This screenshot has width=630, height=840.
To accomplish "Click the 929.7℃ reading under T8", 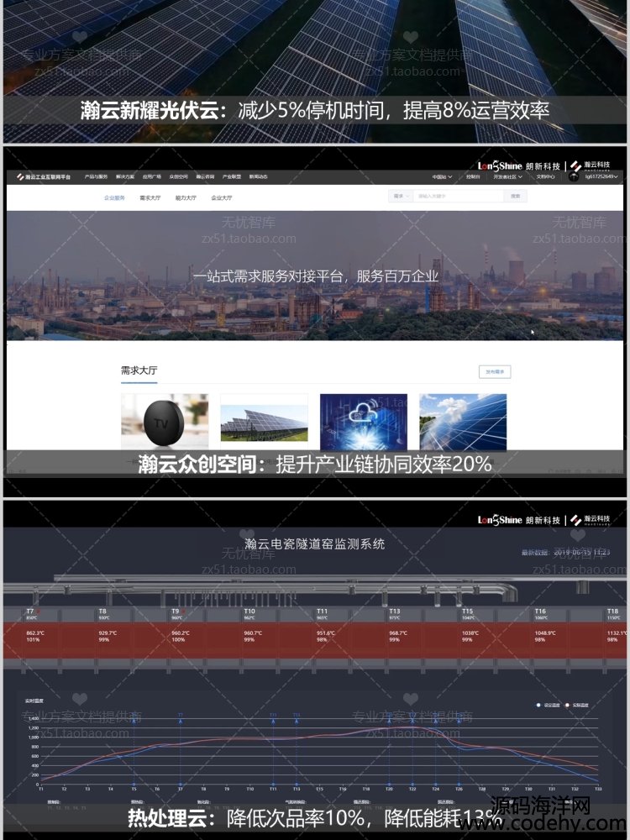I will 108,633.
